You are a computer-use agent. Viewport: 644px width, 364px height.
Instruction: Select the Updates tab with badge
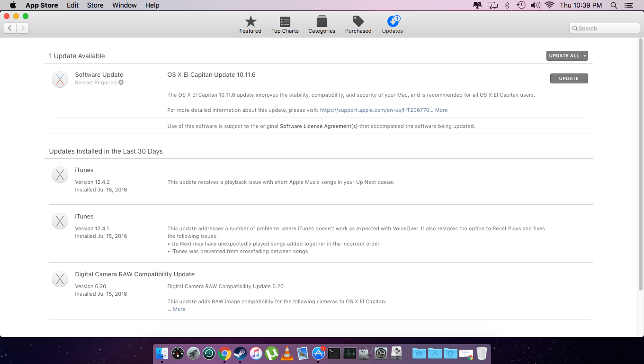[393, 25]
